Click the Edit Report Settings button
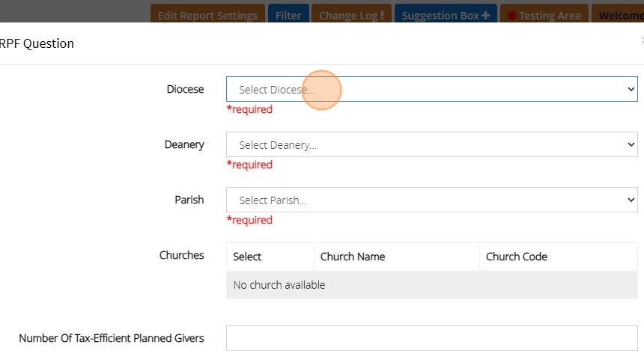Image resolution: width=644 pixels, height=359 pixels. (x=207, y=15)
